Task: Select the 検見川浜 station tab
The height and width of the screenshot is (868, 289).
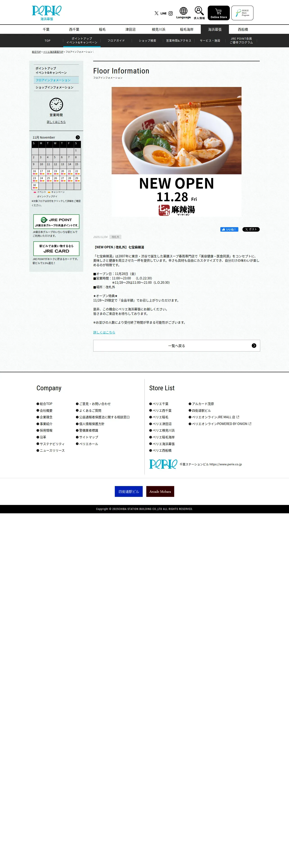Action: (158, 29)
